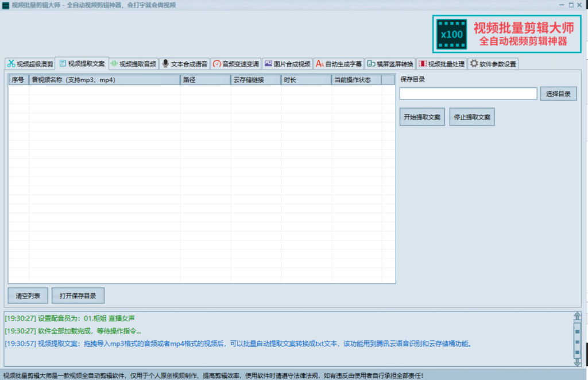
Task: Click the speed gauge icon on 音频变速变调 tab
Action: [x=216, y=63]
